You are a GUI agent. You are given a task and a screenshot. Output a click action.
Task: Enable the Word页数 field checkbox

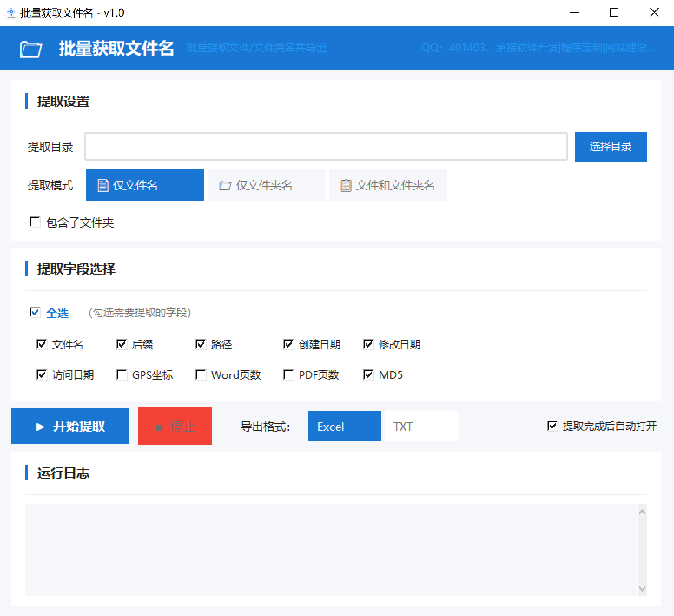[x=201, y=375]
